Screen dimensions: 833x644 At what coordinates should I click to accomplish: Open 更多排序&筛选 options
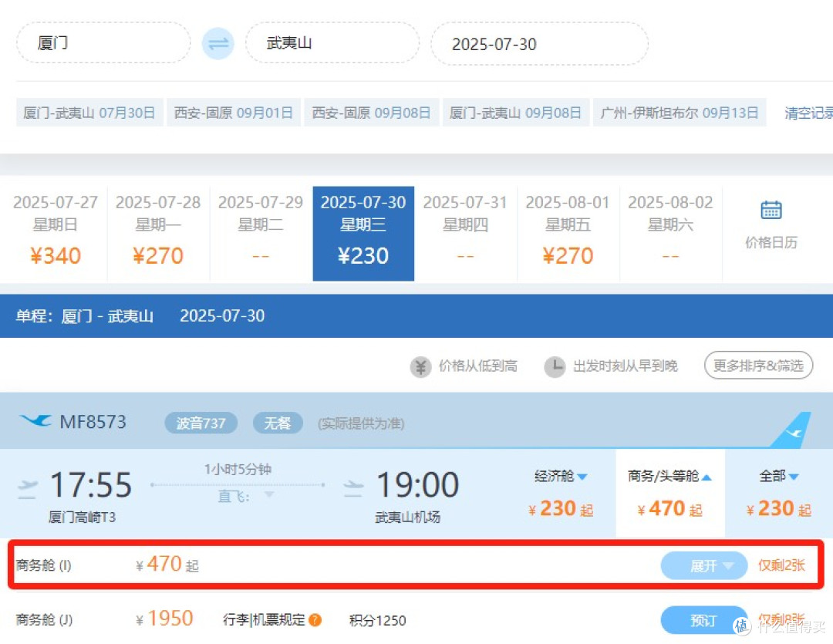pyautogui.click(x=759, y=366)
